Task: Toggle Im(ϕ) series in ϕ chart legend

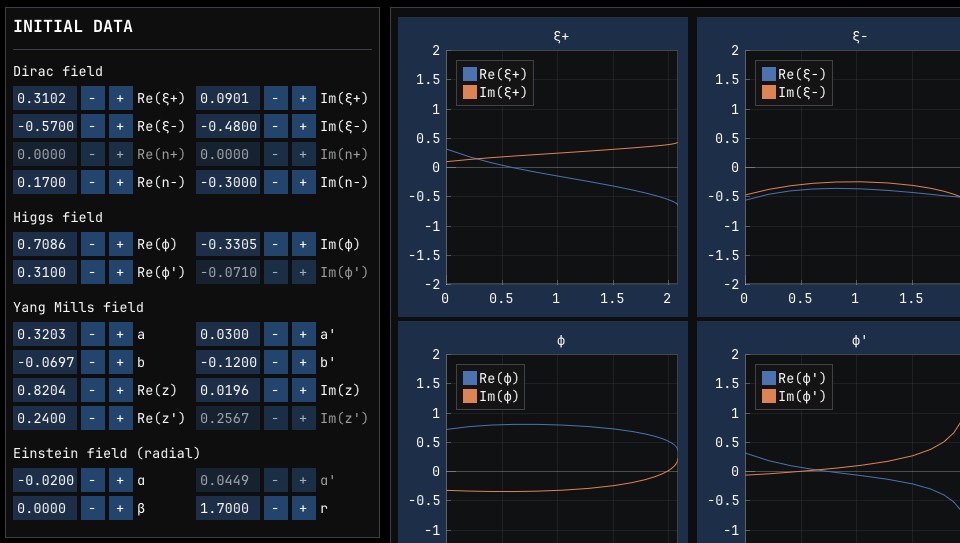Action: (x=491, y=397)
